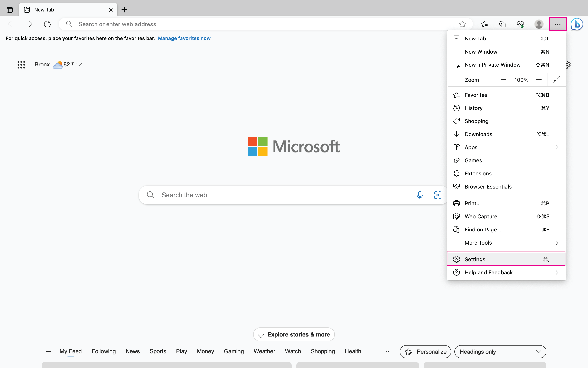
Task: Switch to Shopping feed tab
Action: pos(323,351)
